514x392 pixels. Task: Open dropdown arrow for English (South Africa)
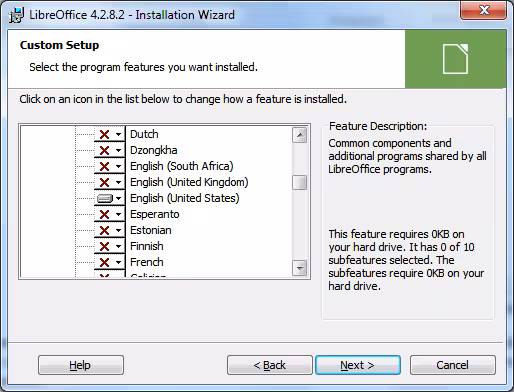(118, 167)
